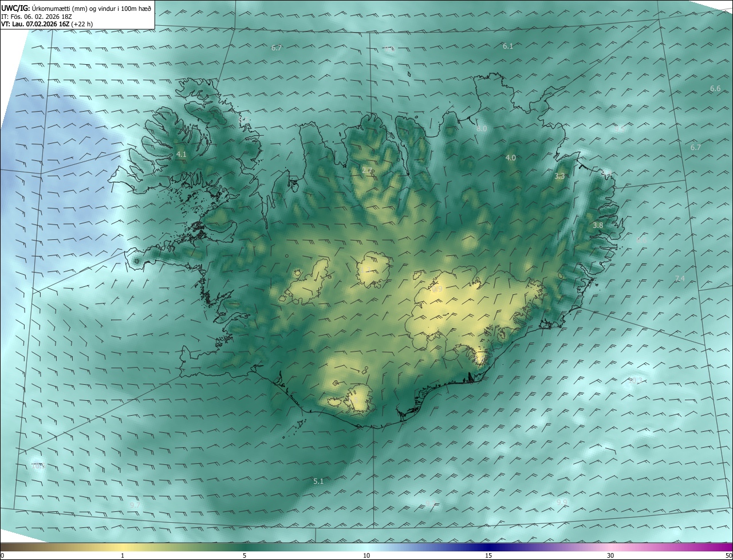This screenshot has height=560, width=733.
Task: Click the 6.6 precipitation value label
Action: coord(715,89)
